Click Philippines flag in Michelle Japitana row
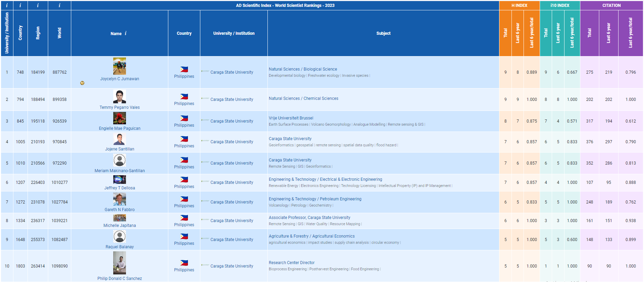644x282 pixels. (184, 218)
